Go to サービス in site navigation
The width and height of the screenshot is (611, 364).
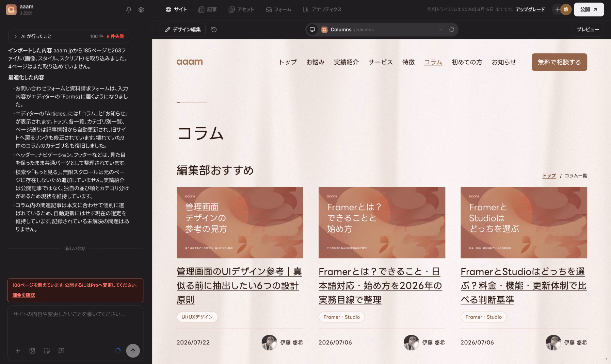pyautogui.click(x=381, y=62)
